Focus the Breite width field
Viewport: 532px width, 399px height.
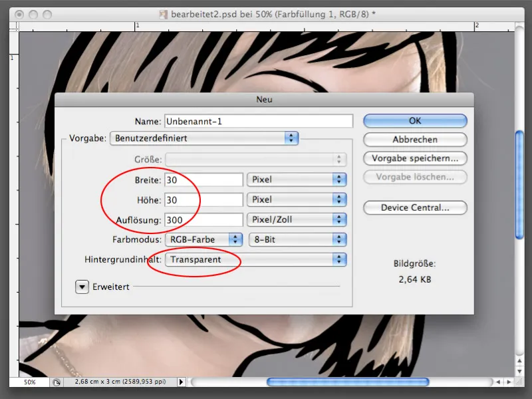(204, 180)
